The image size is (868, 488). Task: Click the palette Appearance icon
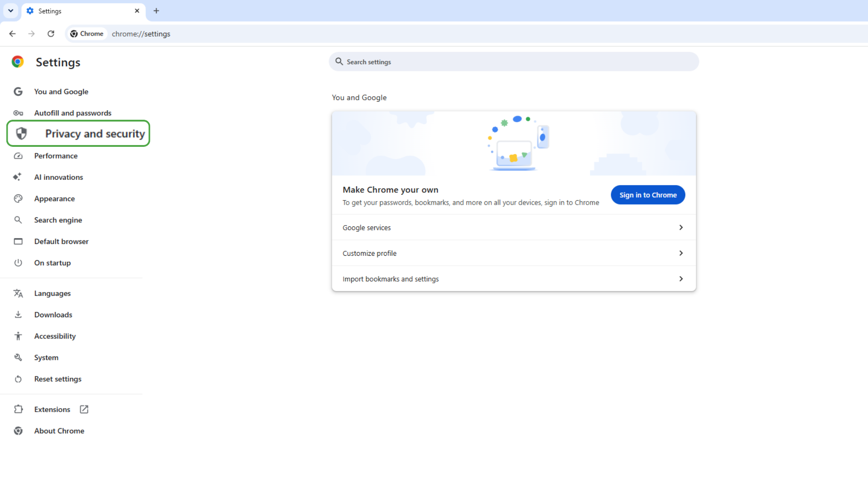point(18,198)
